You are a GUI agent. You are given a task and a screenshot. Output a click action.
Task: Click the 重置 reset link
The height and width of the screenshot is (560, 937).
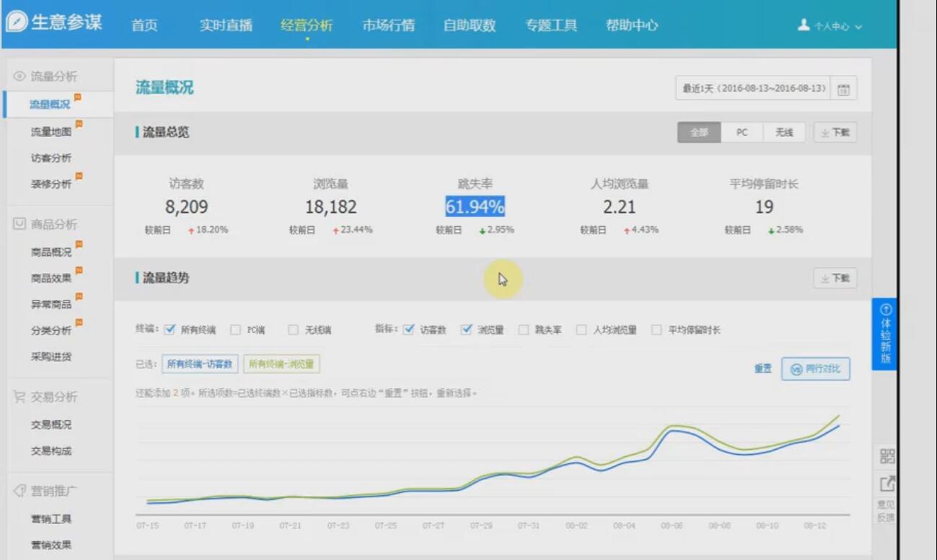[762, 368]
